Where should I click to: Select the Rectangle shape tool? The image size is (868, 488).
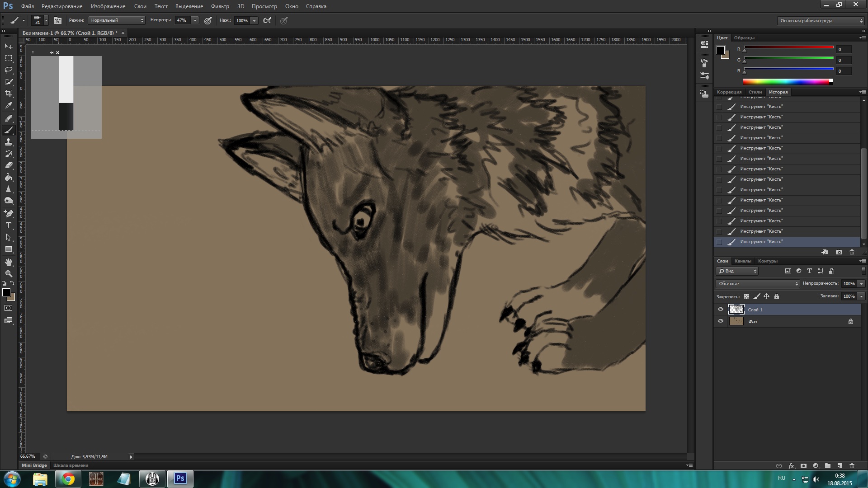point(8,249)
